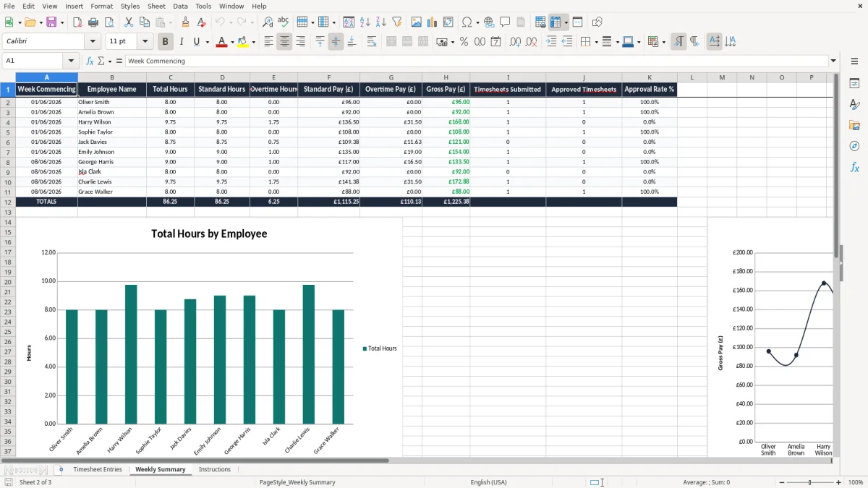Switch to the Instructions sheet tab
The height and width of the screenshot is (488, 868).
(x=215, y=470)
